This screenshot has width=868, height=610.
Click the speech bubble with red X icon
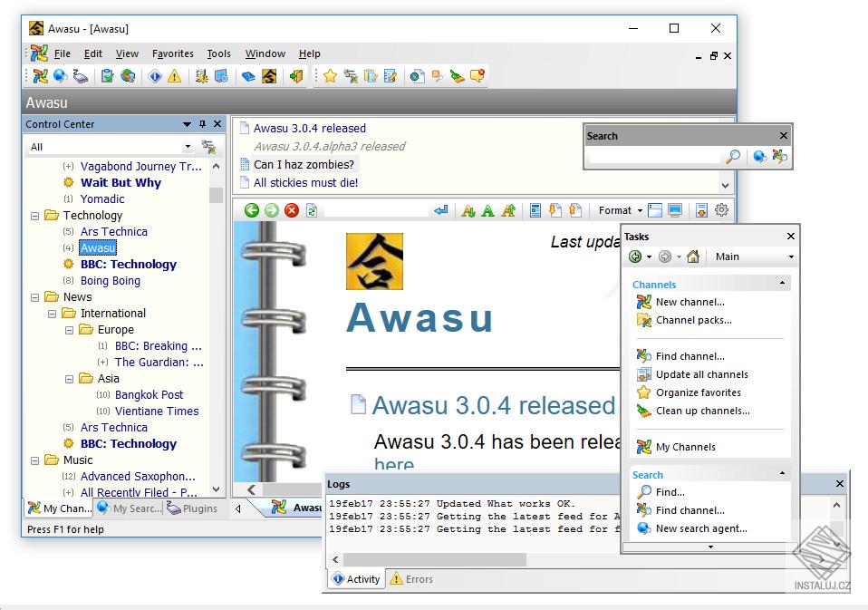point(477,76)
